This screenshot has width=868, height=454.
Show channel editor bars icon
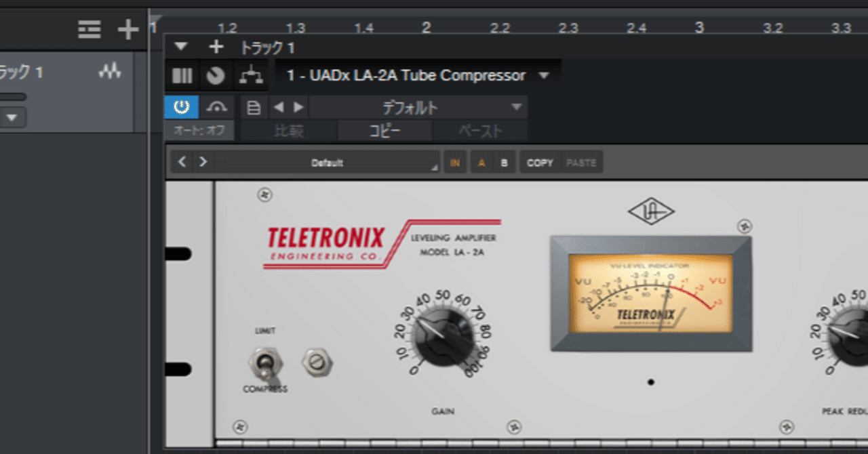182,75
